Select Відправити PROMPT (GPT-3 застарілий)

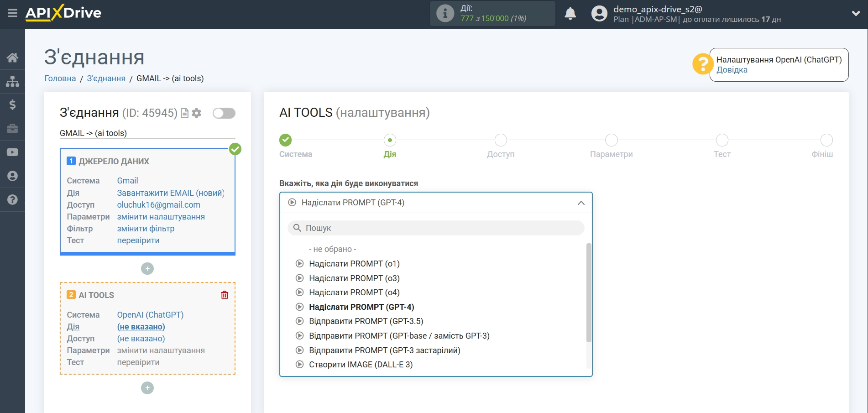pos(384,350)
